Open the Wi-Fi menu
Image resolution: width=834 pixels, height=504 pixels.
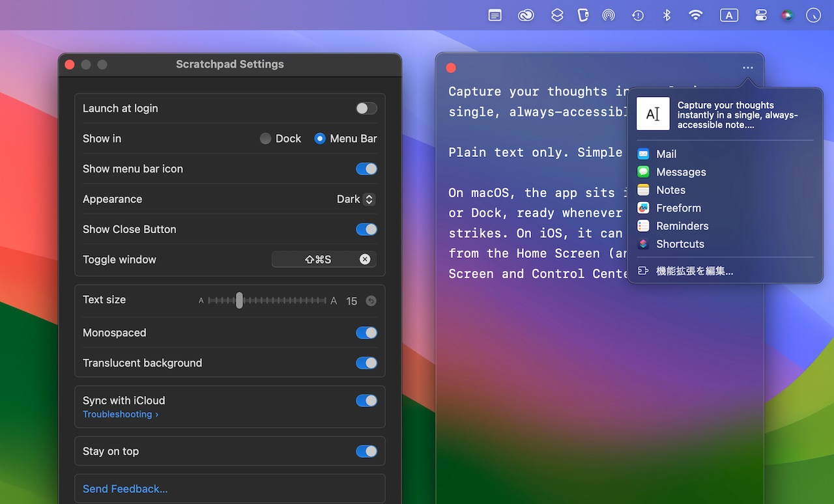point(696,15)
